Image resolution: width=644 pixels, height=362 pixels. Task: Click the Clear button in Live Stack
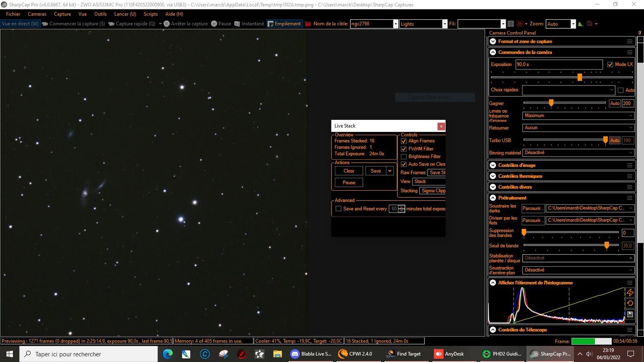[x=348, y=170]
